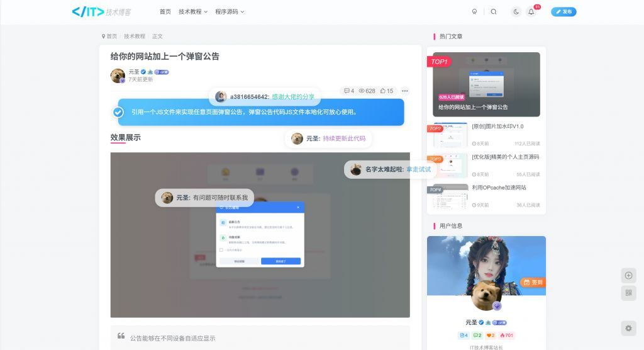The height and width of the screenshot is (350, 644).
Task: Open notifications bell icon
Action: point(531,11)
